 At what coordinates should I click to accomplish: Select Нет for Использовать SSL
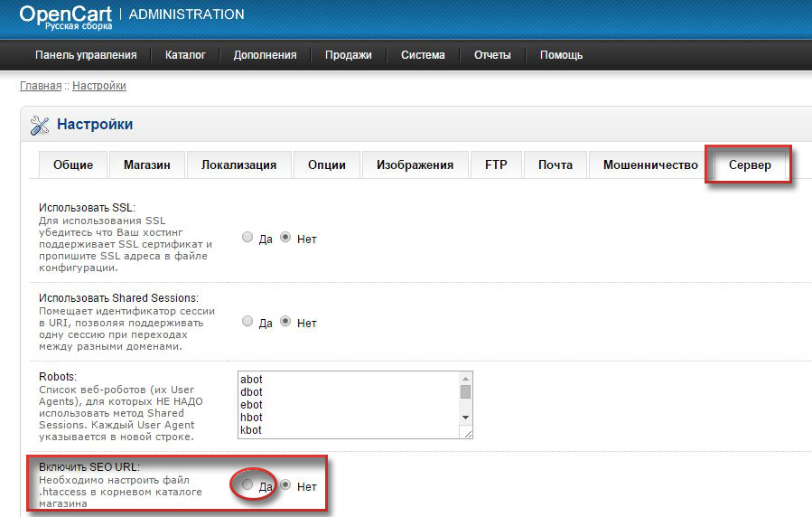[285, 238]
